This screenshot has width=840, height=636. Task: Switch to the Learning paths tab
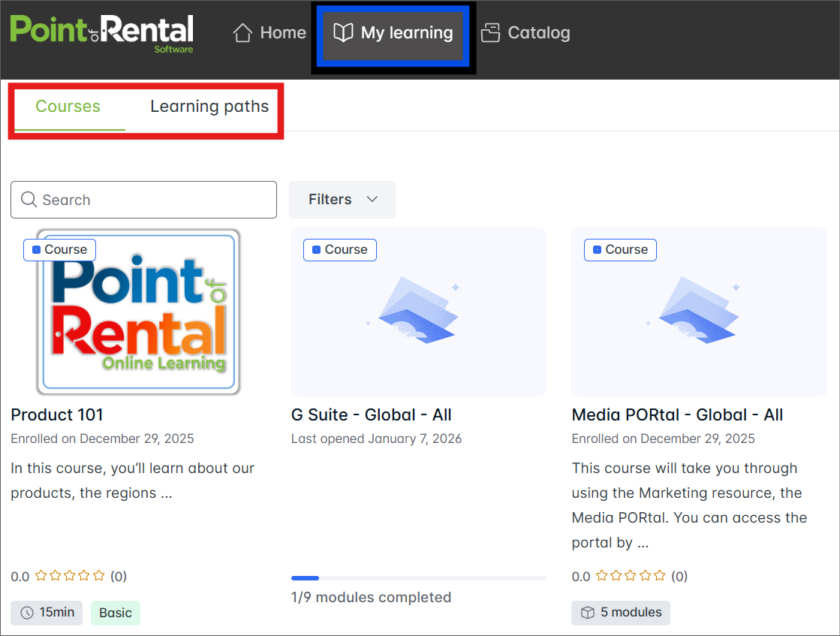209,107
